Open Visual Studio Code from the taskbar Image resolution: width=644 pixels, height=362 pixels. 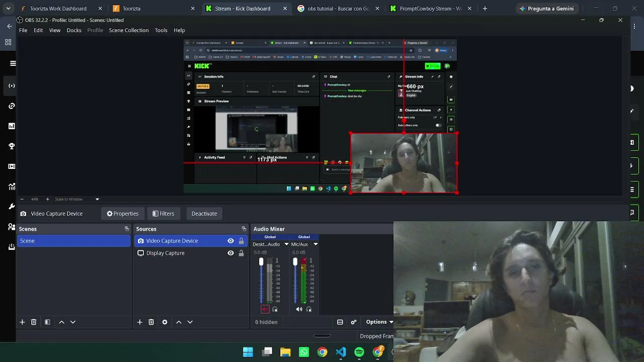click(x=341, y=352)
